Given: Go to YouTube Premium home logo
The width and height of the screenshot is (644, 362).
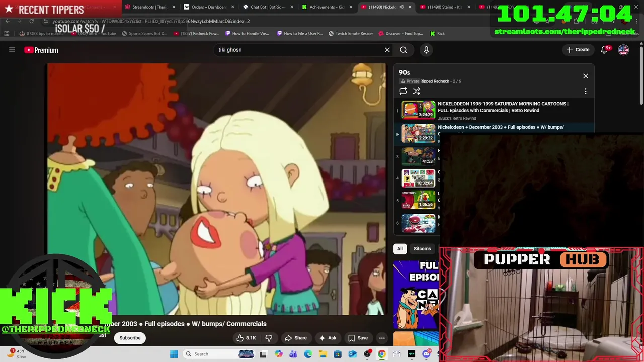Looking at the screenshot, I should (x=41, y=50).
